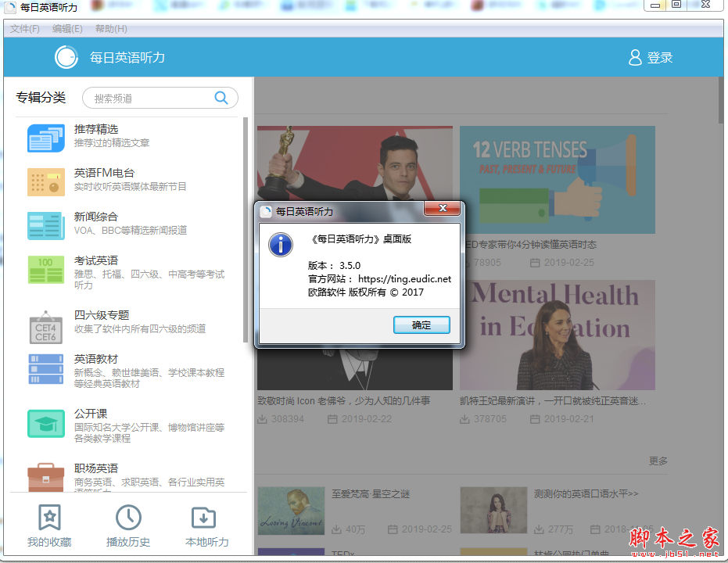Click the 登录 login user icon

(635, 58)
